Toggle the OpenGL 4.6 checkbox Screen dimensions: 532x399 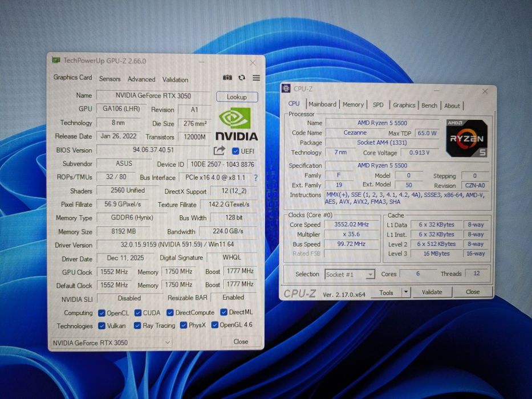coord(214,325)
